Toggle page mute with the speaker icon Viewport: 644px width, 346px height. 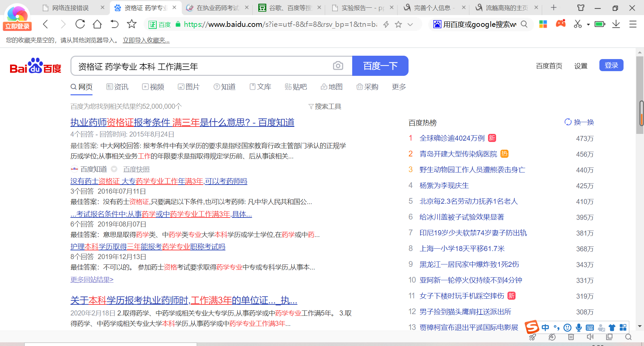[590, 337]
